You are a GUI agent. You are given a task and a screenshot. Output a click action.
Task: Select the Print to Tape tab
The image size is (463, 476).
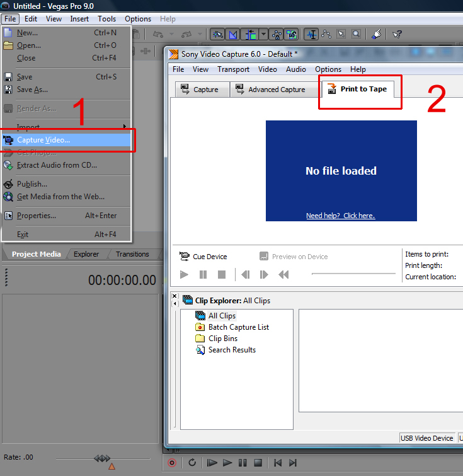coord(358,89)
